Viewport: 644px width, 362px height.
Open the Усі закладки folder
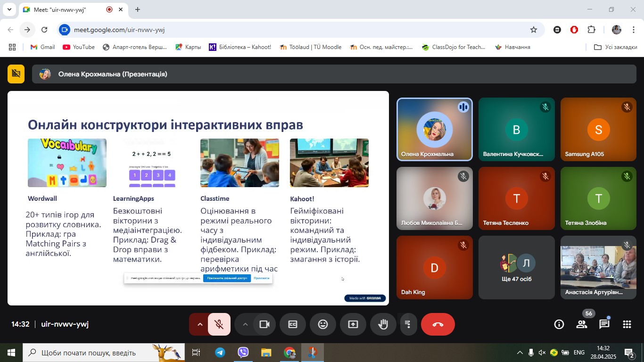[616, 47]
